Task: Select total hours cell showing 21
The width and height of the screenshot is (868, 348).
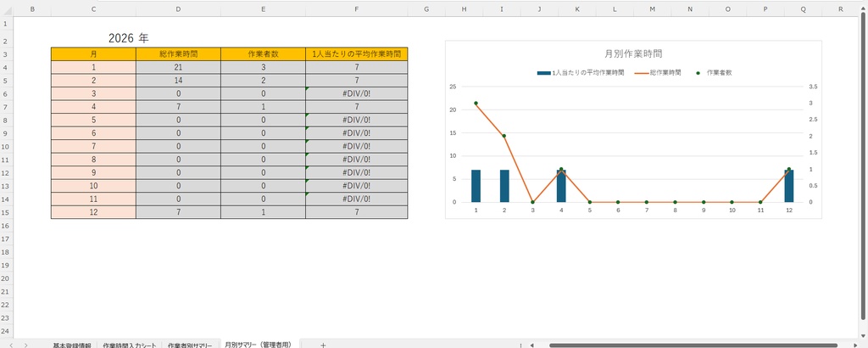Action: (178, 67)
